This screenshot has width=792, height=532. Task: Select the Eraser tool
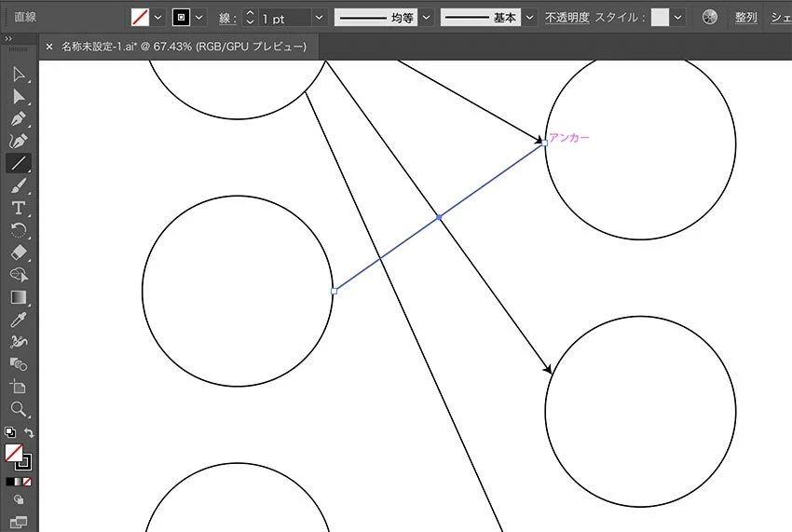click(19, 252)
